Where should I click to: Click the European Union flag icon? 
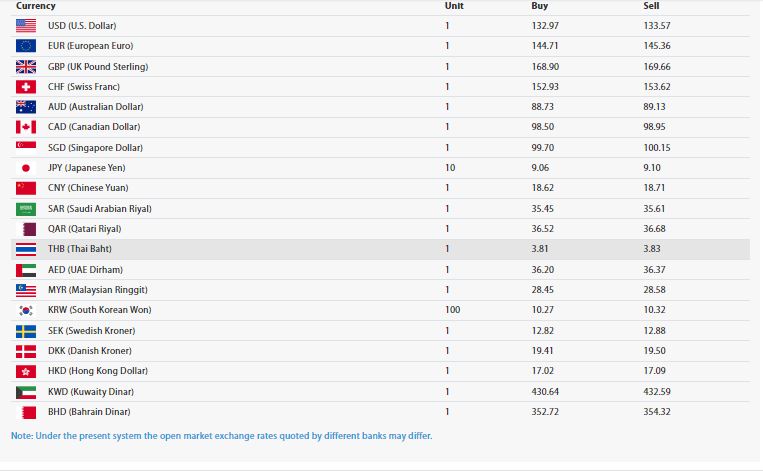click(26, 46)
